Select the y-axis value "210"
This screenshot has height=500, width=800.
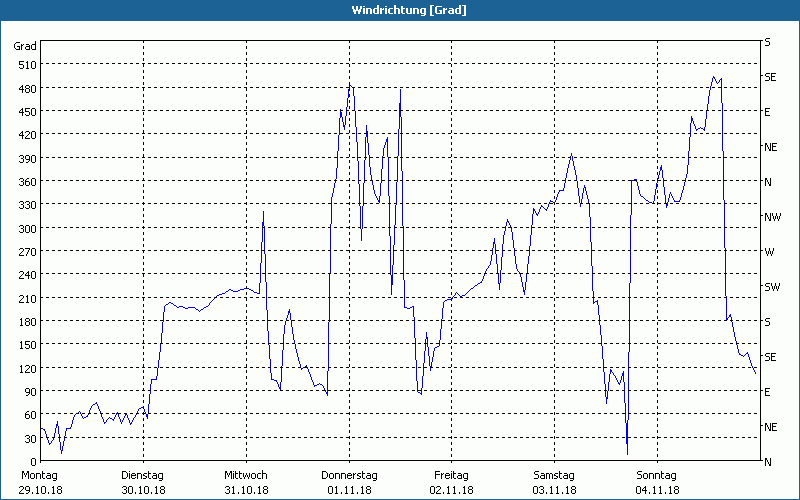28,298
